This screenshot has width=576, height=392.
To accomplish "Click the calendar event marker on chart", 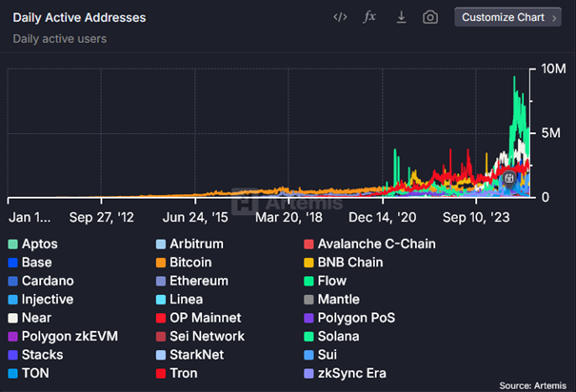I will [x=508, y=178].
